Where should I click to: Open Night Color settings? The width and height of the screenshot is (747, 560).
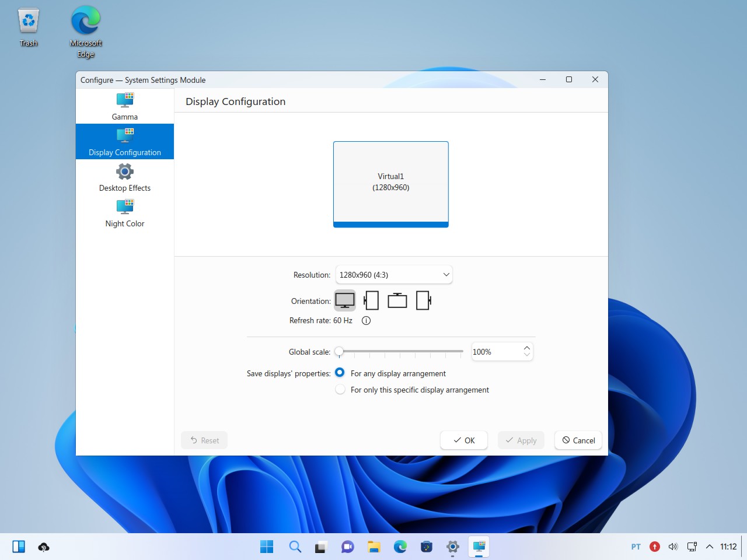125,213
